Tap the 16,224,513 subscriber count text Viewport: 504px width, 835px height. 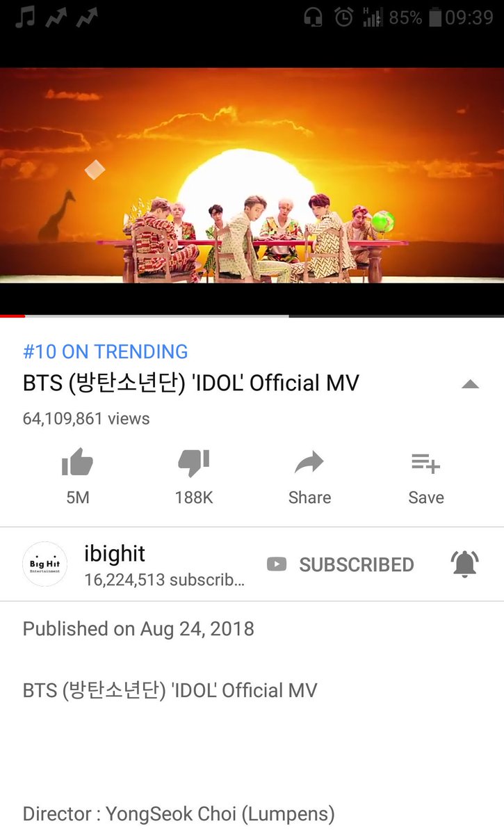(164, 580)
